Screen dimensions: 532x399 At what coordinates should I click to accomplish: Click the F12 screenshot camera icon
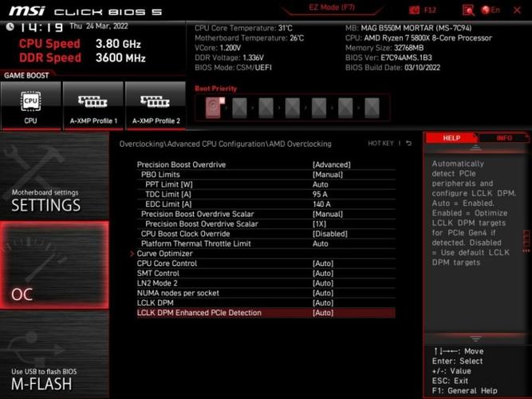click(x=414, y=10)
